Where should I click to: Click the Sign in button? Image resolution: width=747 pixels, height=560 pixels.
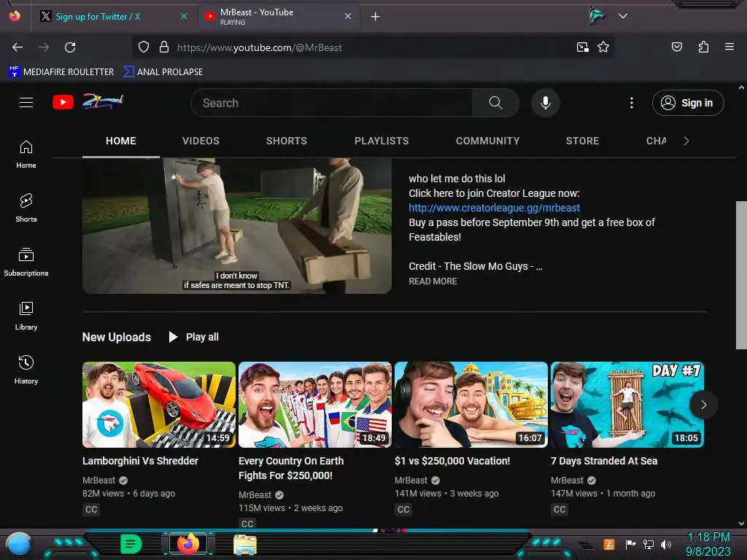tap(688, 103)
